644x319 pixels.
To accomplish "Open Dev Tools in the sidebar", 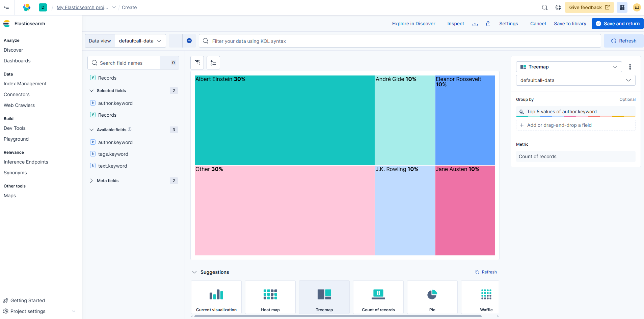I will [15, 128].
